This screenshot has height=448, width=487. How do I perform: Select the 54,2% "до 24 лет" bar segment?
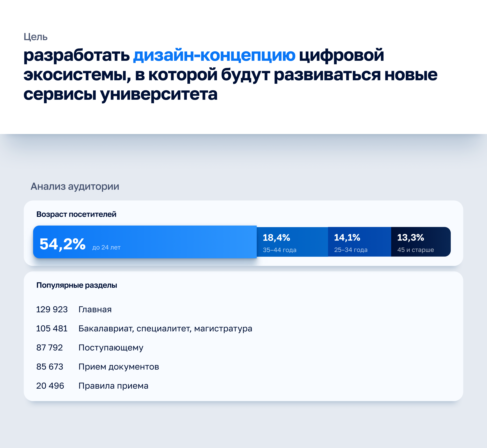point(145,242)
